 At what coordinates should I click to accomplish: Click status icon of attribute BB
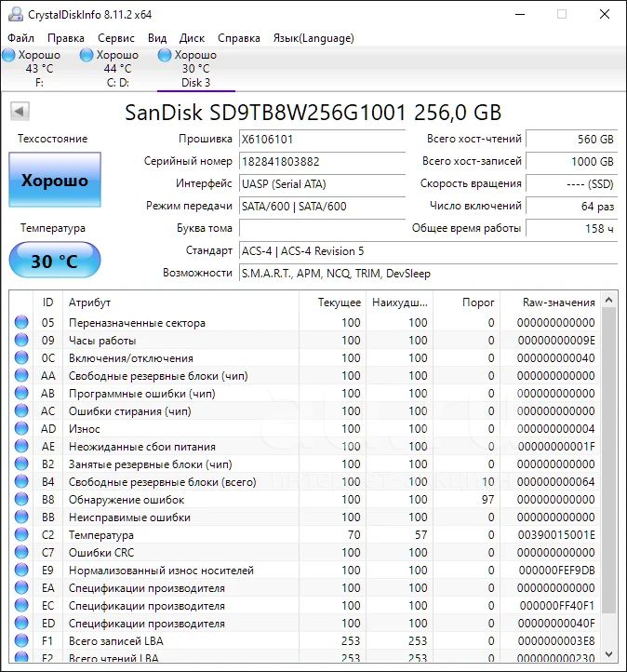point(21,517)
